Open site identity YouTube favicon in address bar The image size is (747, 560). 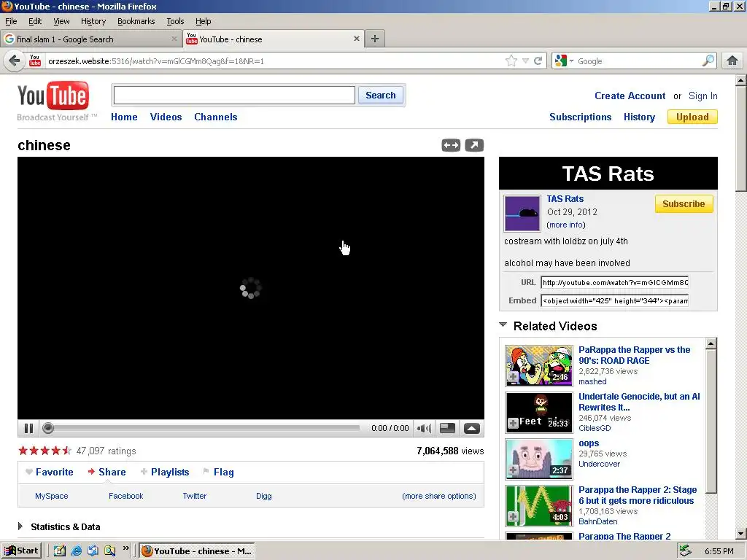(x=35, y=61)
